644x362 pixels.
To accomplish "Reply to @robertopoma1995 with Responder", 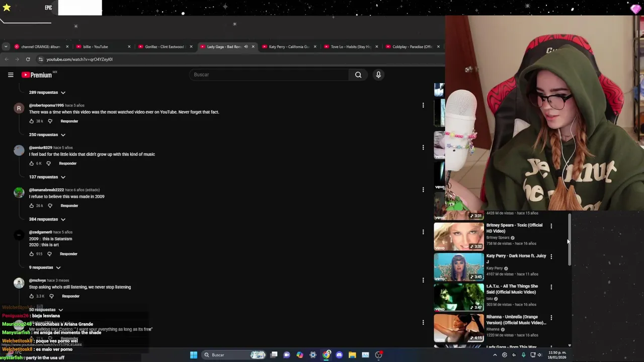I will pyautogui.click(x=69, y=121).
